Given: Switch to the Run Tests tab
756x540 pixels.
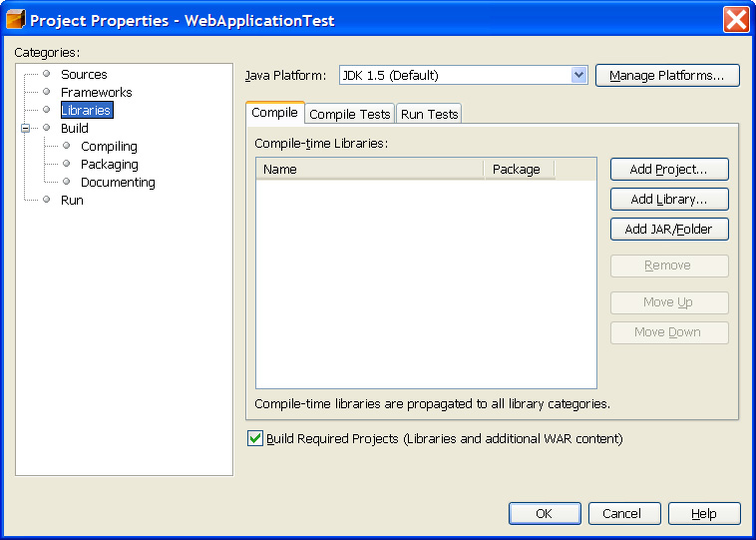Looking at the screenshot, I should point(429,114).
